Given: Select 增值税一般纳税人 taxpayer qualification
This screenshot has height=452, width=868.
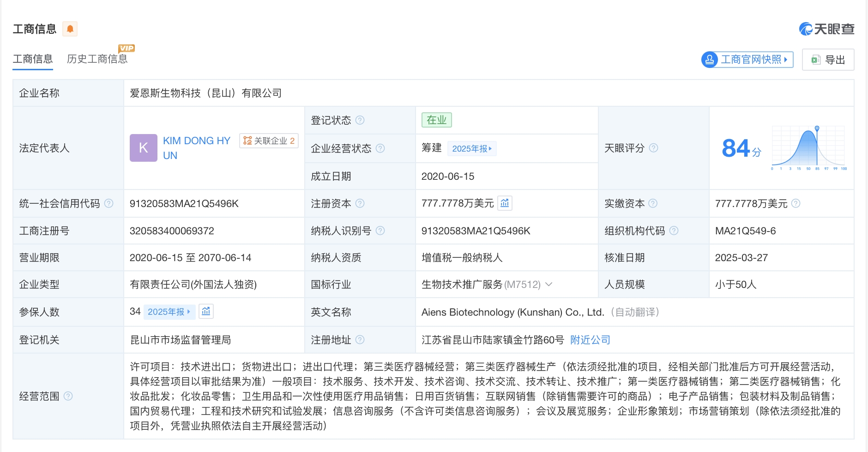Looking at the screenshot, I should pos(462,258).
